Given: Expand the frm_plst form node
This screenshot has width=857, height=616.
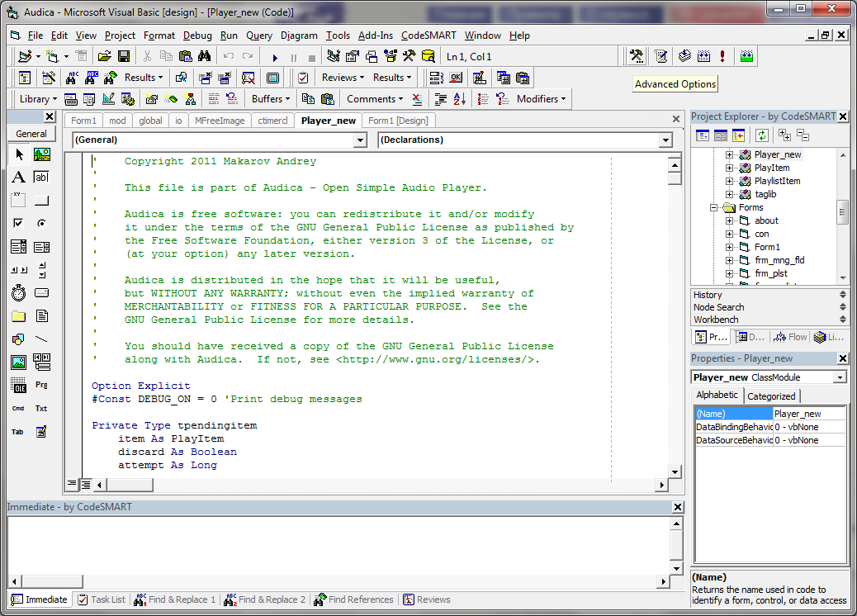Looking at the screenshot, I should (x=729, y=273).
